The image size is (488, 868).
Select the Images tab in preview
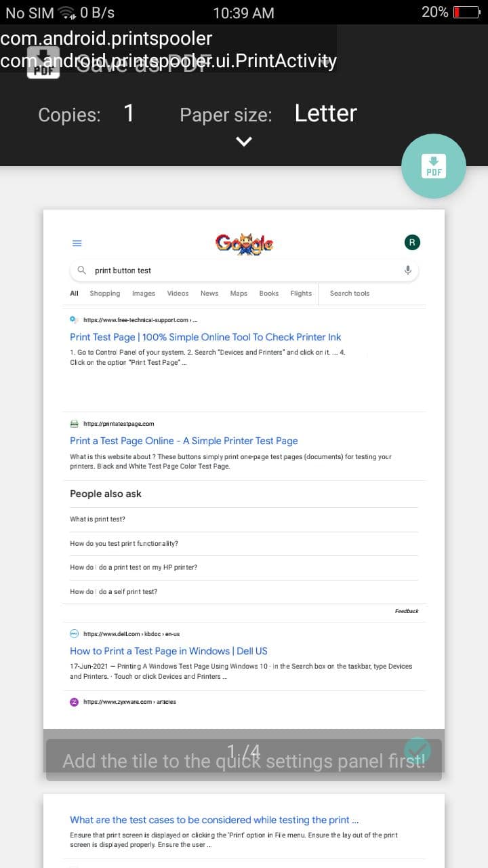tap(144, 294)
